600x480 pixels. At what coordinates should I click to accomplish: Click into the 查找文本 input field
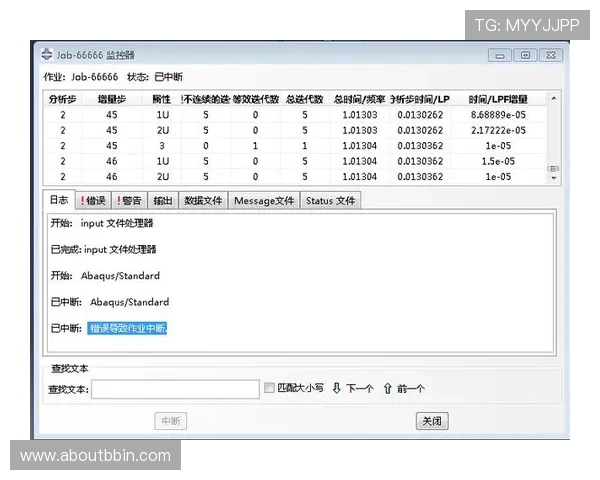click(x=175, y=389)
